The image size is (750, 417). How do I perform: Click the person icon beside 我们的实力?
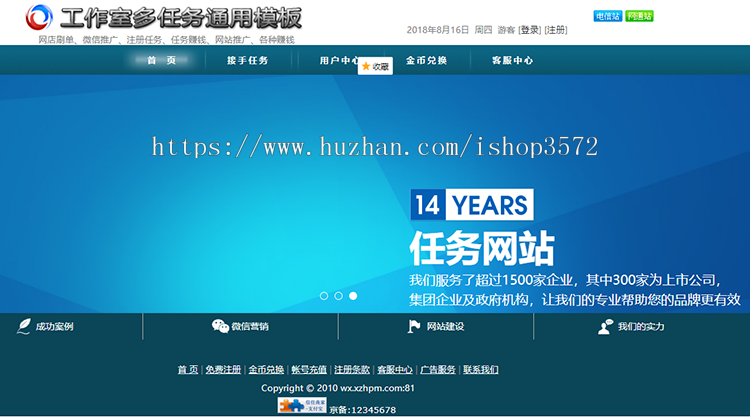(x=606, y=327)
